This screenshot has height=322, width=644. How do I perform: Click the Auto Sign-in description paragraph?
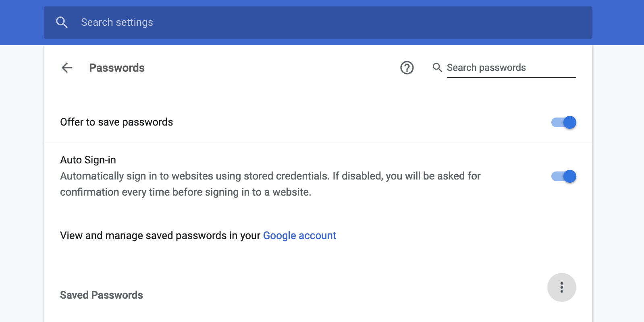point(270,184)
